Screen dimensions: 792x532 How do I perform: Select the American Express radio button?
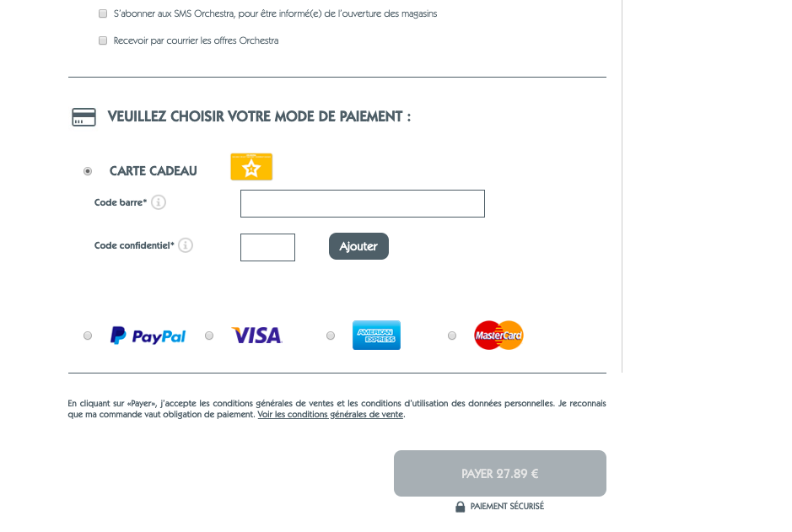(x=331, y=336)
